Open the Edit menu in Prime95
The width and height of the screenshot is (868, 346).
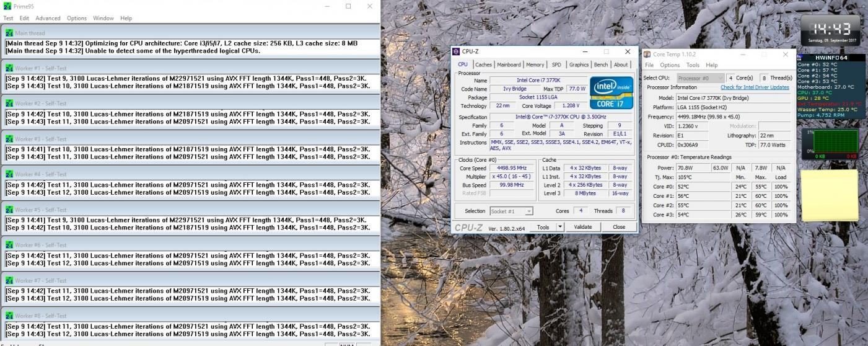(24, 18)
